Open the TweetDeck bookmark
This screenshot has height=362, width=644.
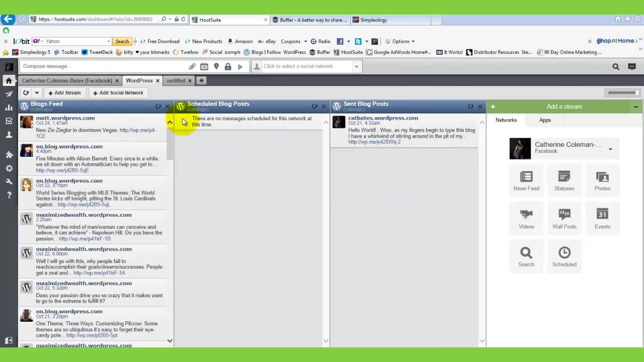click(97, 52)
